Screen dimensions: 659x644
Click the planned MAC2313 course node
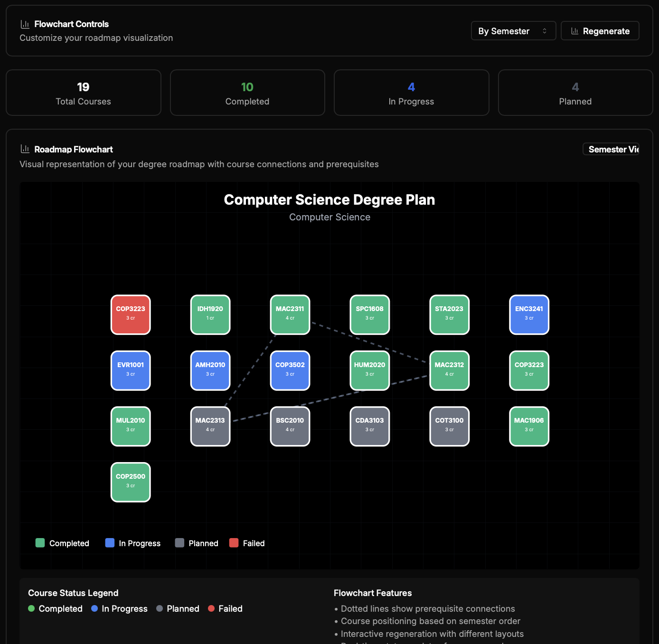[x=210, y=426]
